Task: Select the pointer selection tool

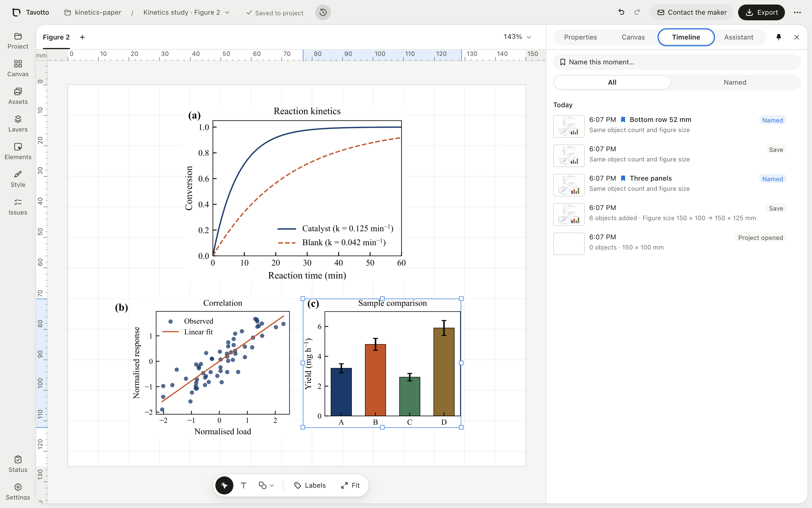Action: (224, 485)
